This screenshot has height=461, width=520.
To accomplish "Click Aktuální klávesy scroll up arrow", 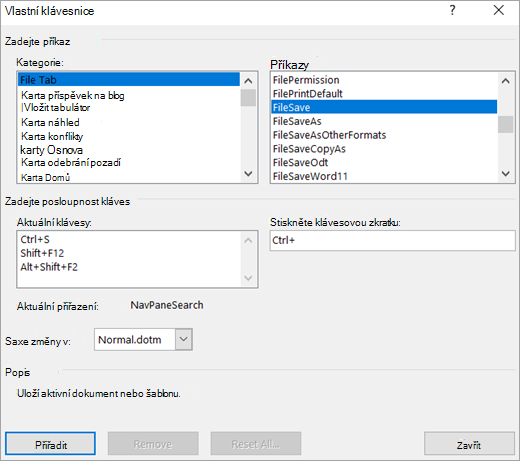I will click(248, 240).
